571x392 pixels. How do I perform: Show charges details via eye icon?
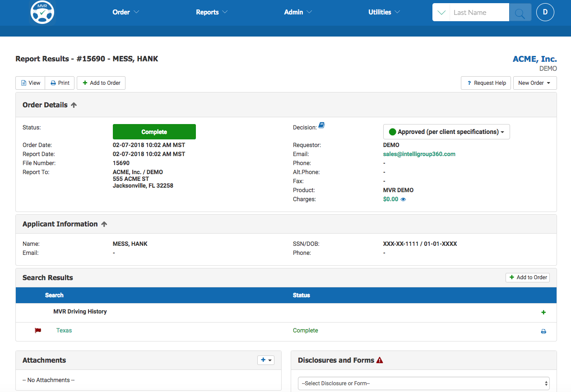[x=404, y=199]
